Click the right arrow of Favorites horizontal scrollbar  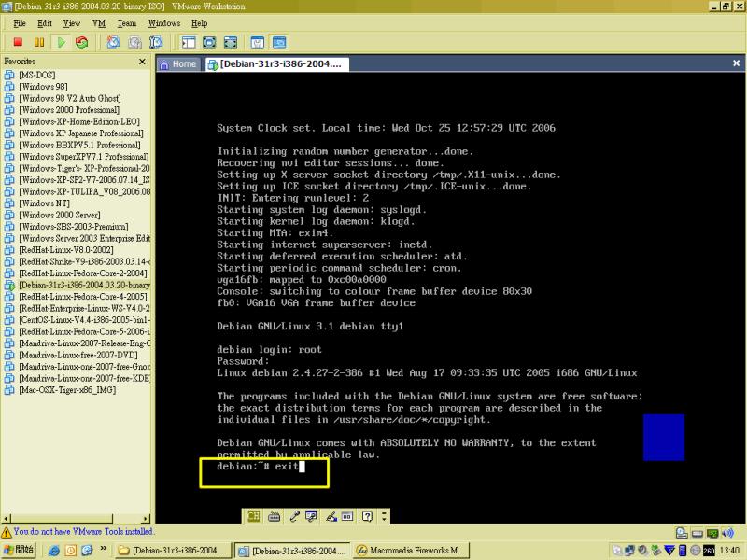point(146,519)
